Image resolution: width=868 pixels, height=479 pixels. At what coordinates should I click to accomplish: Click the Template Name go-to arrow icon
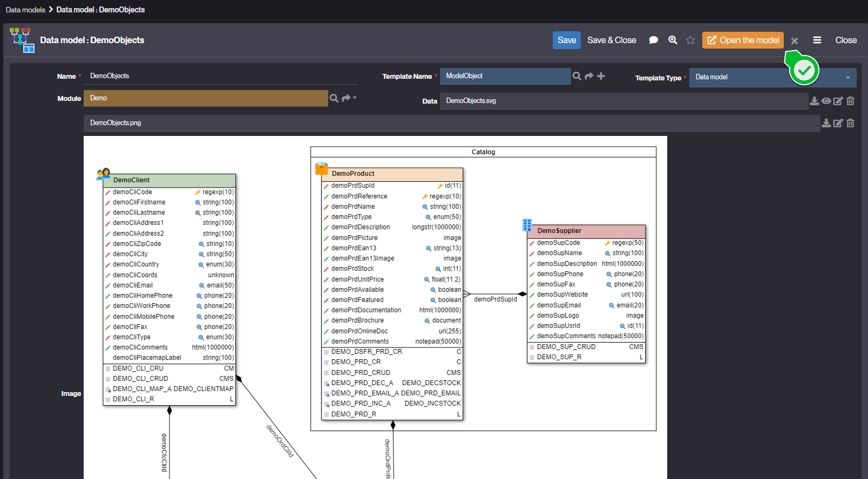pos(589,76)
